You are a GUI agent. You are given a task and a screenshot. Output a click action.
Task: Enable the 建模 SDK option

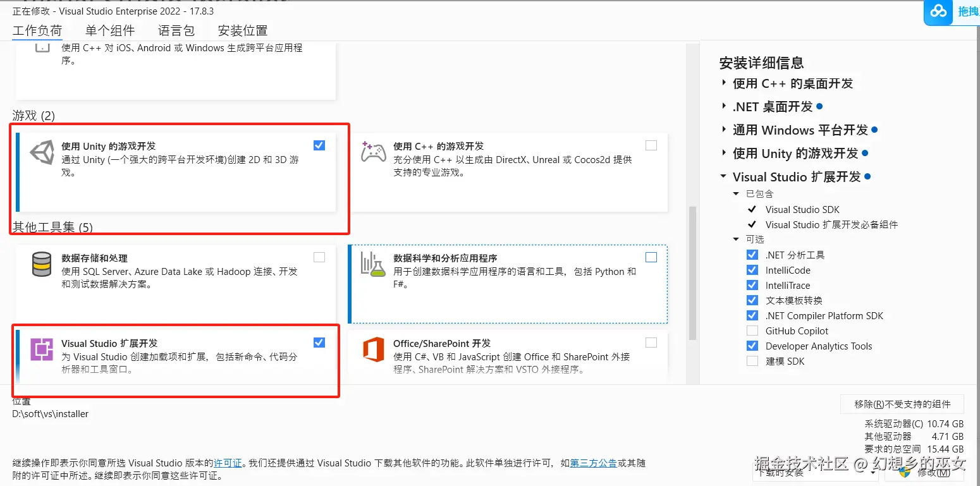click(x=752, y=361)
